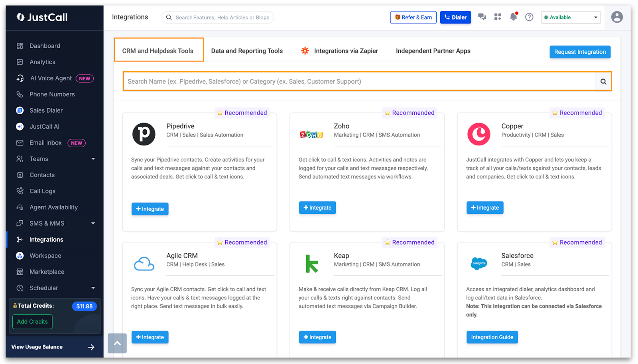
Task: Switch to Data and Reporting Tools tab
Action: pos(247,51)
